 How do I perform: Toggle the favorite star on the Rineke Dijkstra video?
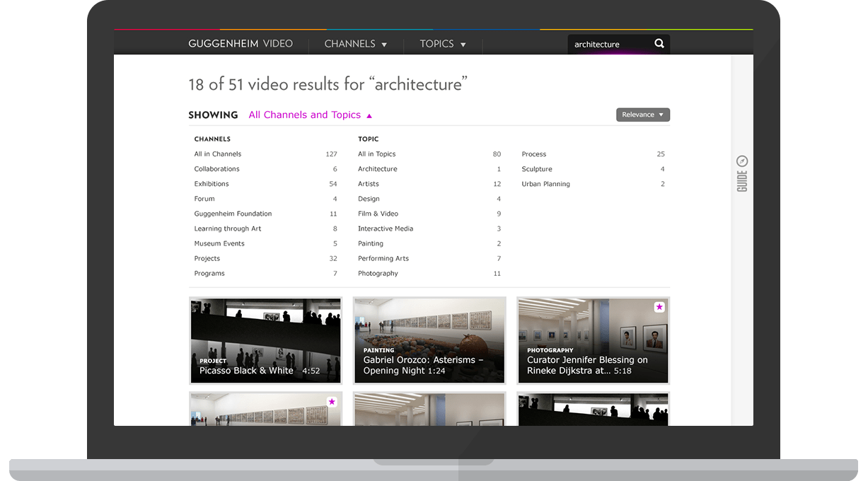[659, 307]
